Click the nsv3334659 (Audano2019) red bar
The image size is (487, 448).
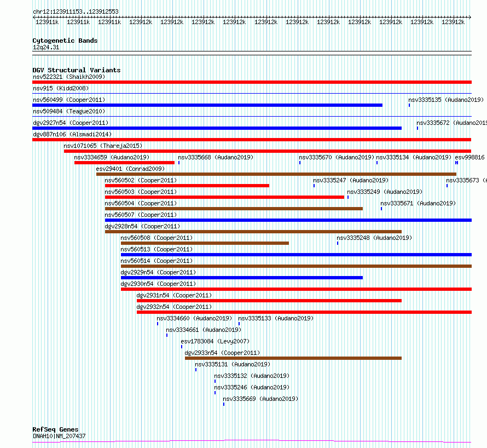tap(125, 163)
